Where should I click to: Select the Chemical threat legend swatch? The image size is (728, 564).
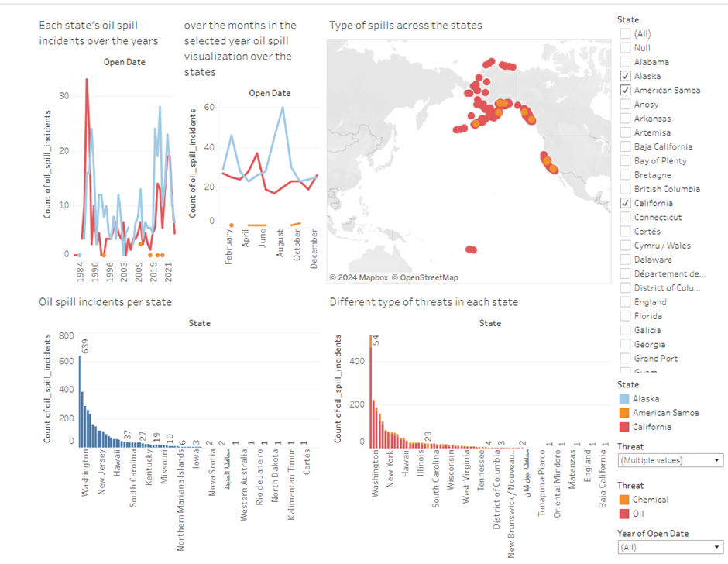coord(624,500)
